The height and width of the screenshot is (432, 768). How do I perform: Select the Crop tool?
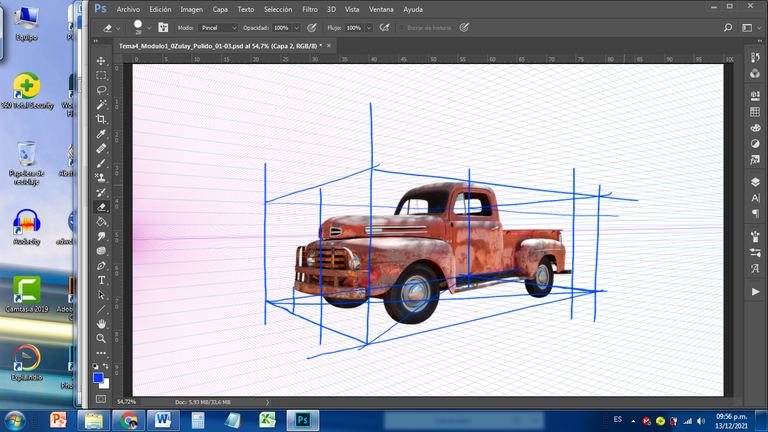(101, 119)
